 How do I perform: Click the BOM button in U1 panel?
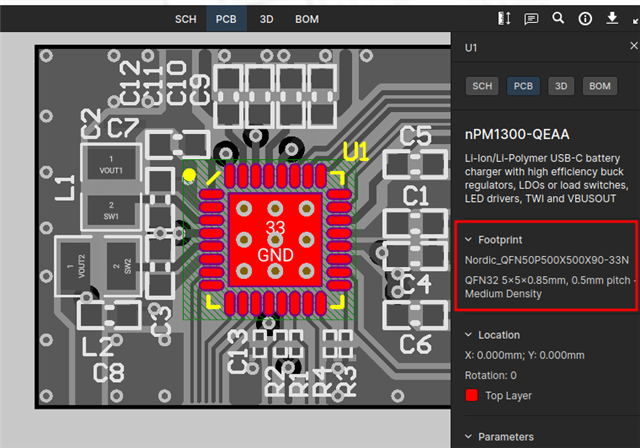click(600, 86)
